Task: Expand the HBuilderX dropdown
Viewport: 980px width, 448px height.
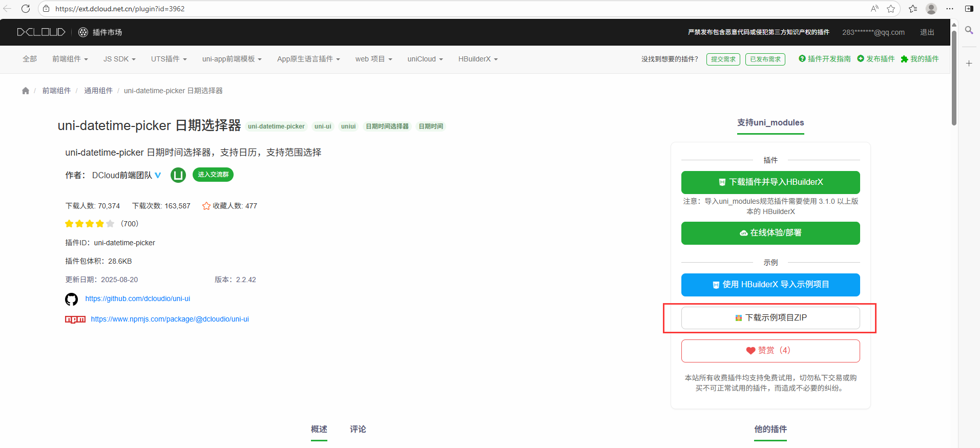Action: point(478,59)
